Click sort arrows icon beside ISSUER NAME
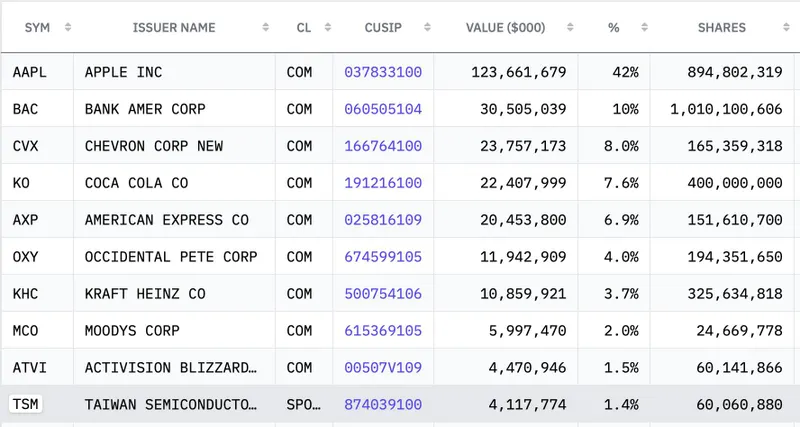 tap(265, 27)
